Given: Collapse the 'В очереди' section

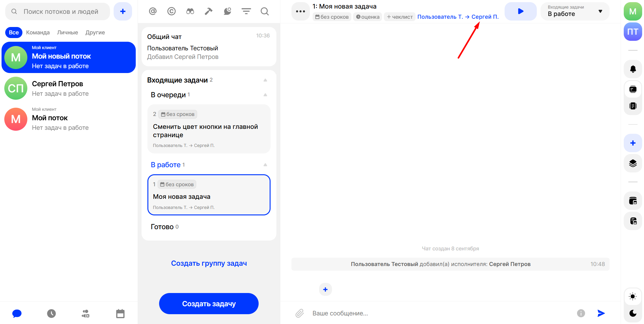Looking at the screenshot, I should (265, 95).
